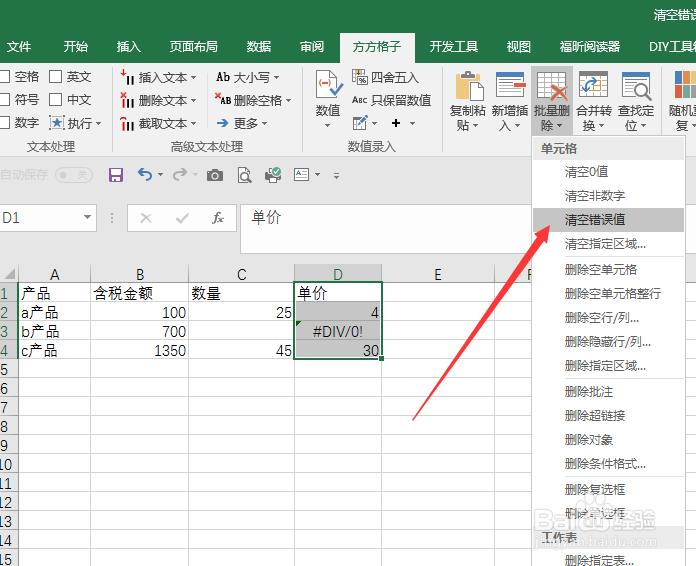Select column B header

click(x=140, y=274)
